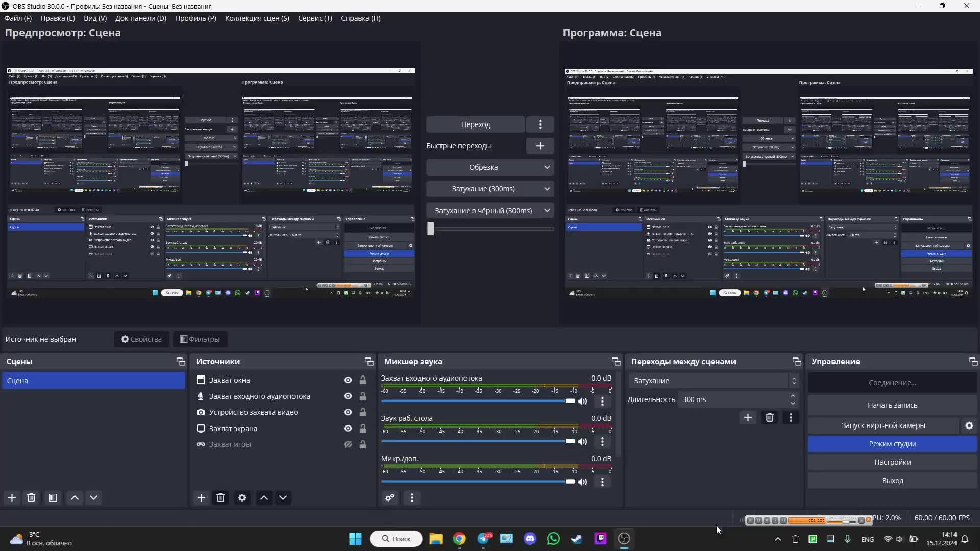Screen dimensions: 980x551
Task: Open options for Микр./доп. channel
Action: pyautogui.click(x=602, y=482)
